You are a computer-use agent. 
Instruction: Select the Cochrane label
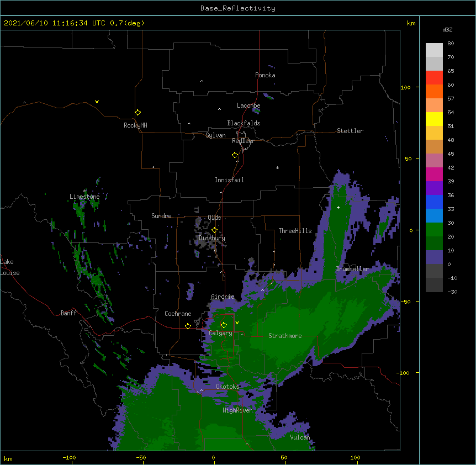[x=178, y=314]
